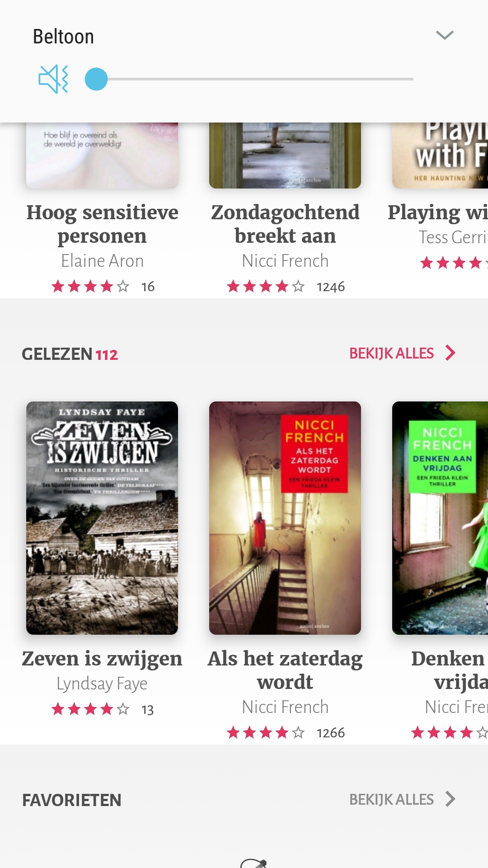Tap the muted ringtone vibrate icon
Image resolution: width=488 pixels, height=868 pixels.
pyautogui.click(x=53, y=79)
